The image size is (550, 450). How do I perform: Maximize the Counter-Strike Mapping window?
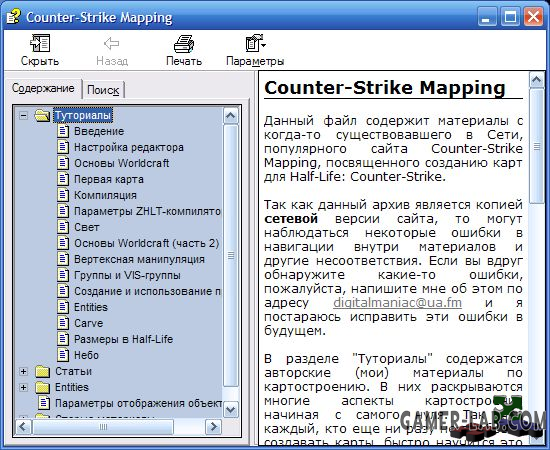(510, 17)
